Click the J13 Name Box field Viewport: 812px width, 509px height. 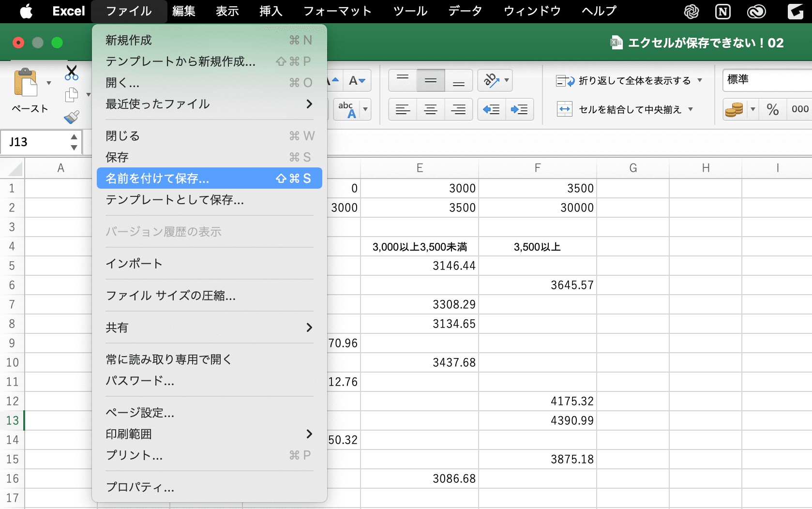coord(41,142)
